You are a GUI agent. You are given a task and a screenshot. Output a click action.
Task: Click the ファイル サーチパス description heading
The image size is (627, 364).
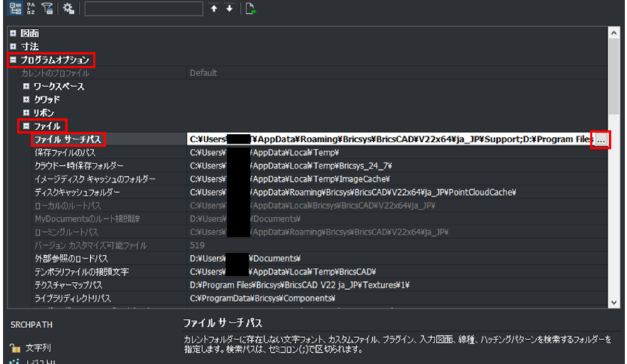pos(223,323)
